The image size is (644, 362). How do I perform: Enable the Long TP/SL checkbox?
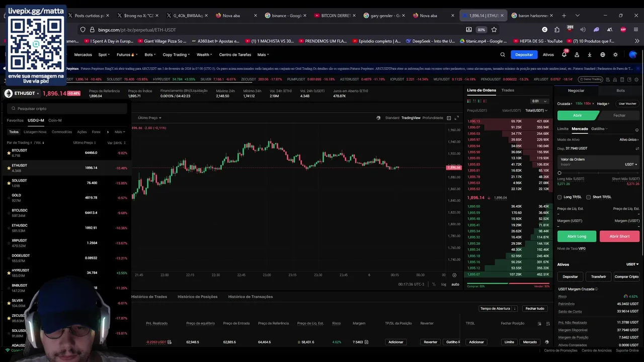coord(559,197)
